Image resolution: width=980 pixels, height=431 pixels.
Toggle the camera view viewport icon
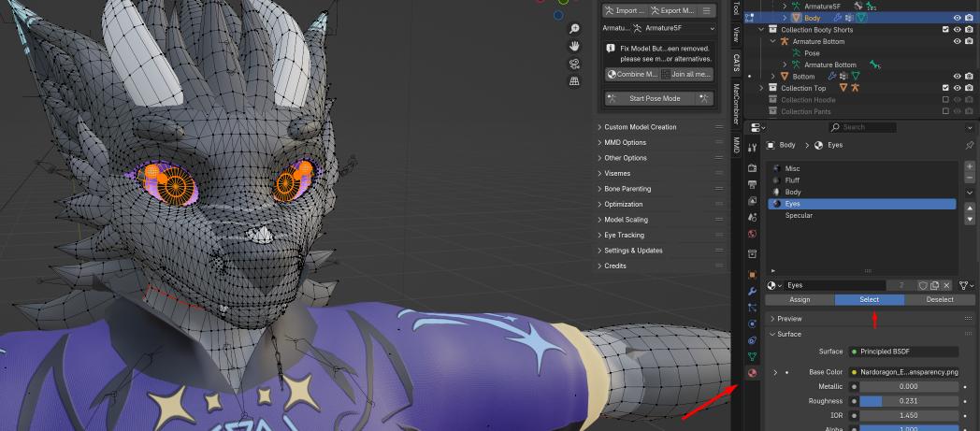tap(574, 64)
